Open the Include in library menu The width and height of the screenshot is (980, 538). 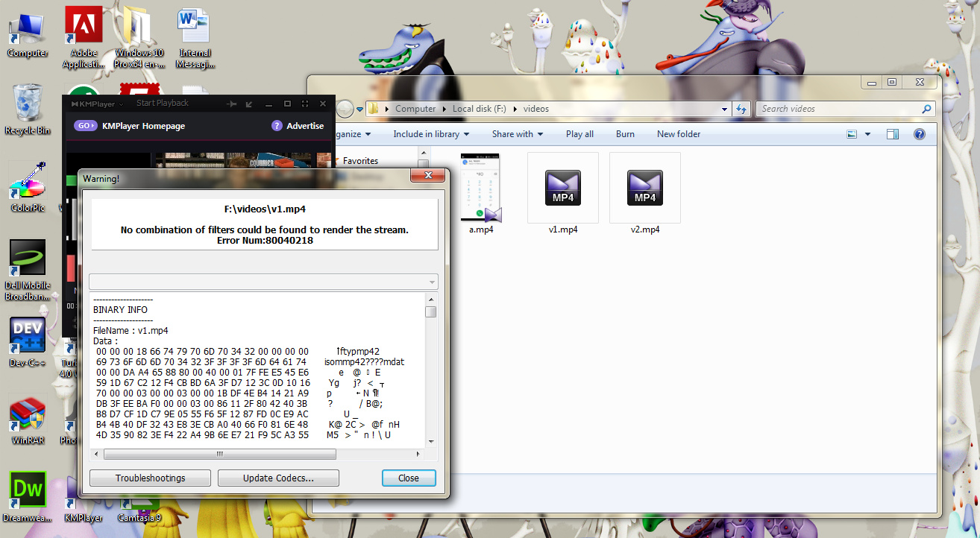click(x=431, y=134)
